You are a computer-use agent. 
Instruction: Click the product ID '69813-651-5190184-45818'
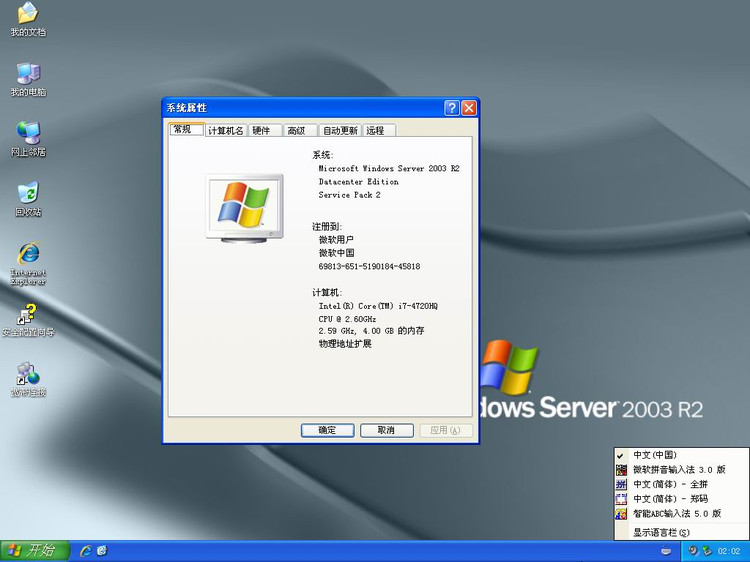(369, 266)
